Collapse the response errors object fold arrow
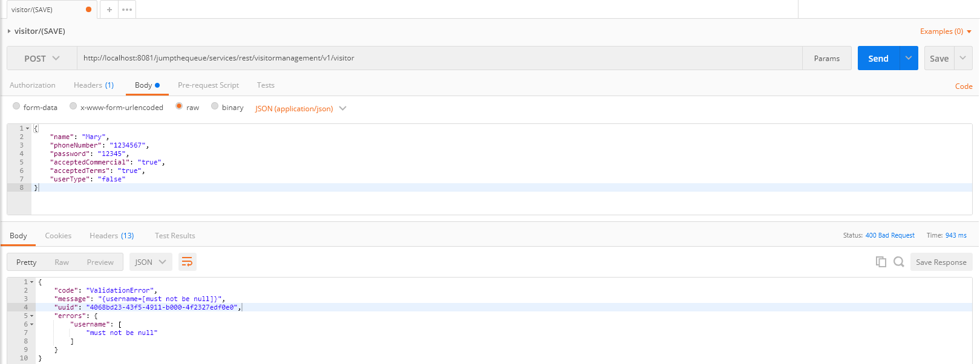The height and width of the screenshot is (364, 980). tap(31, 316)
